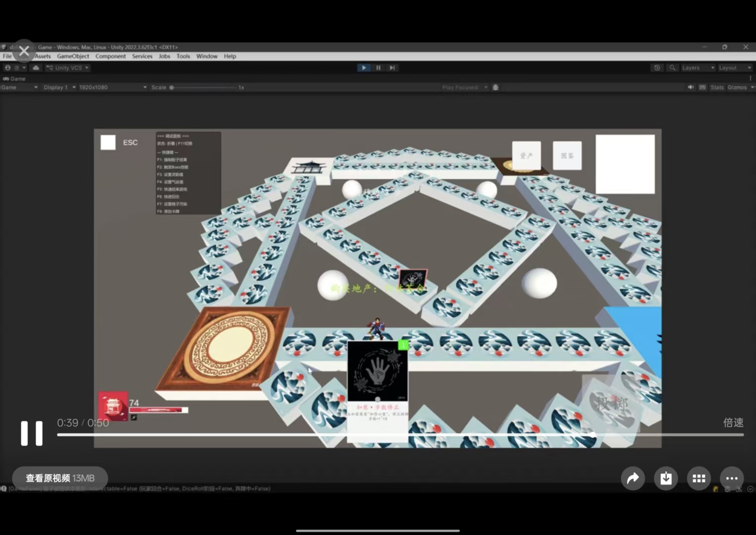The image size is (756, 535).
Task: Expand the 1920x1080 resolution dropdown
Action: point(113,88)
